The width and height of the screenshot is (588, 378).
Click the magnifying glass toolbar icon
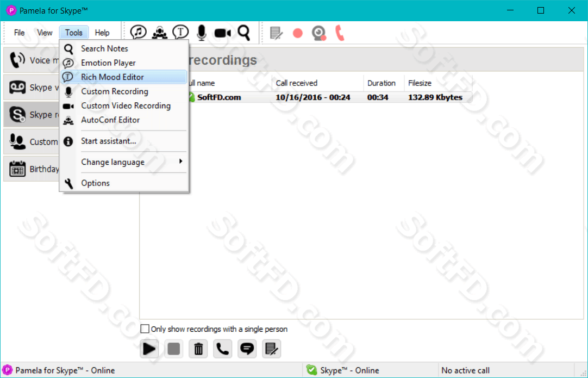(x=244, y=33)
